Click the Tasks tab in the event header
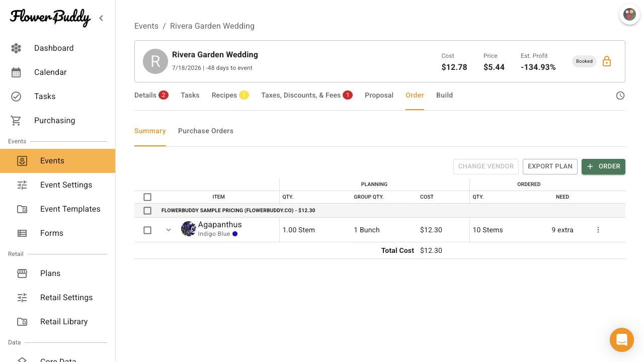Image resolution: width=644 pixels, height=362 pixels. 190,95
